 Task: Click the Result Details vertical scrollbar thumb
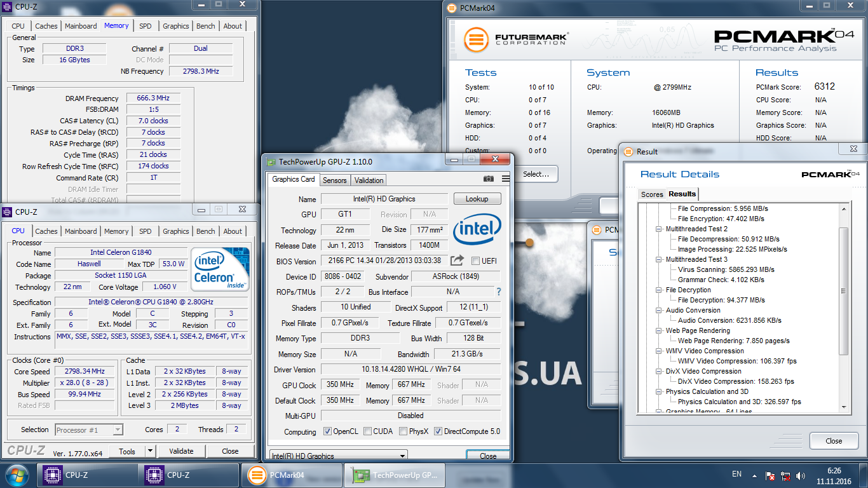(844, 291)
